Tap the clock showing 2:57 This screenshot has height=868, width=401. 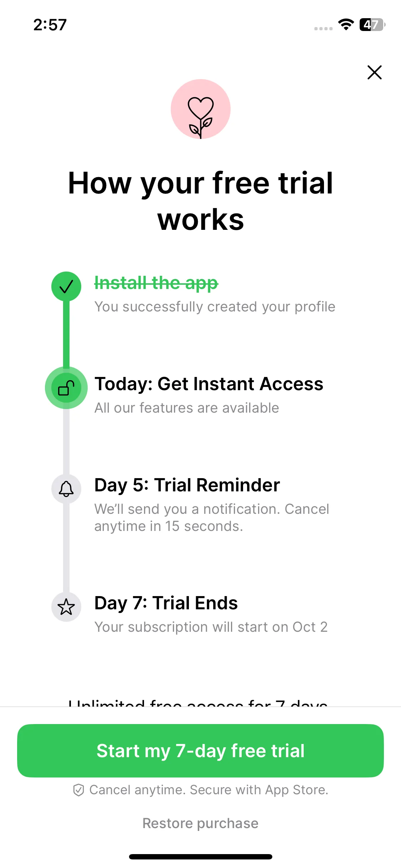click(50, 25)
